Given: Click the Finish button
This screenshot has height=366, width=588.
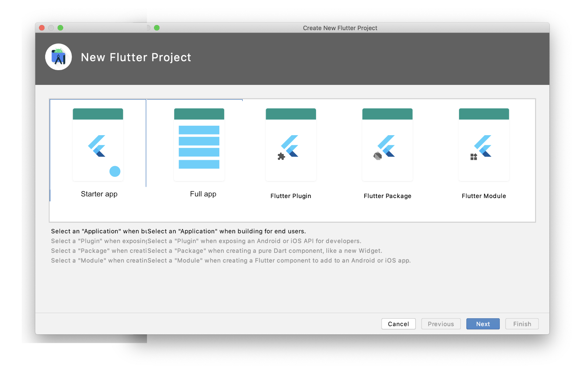Looking at the screenshot, I should pos(522,324).
